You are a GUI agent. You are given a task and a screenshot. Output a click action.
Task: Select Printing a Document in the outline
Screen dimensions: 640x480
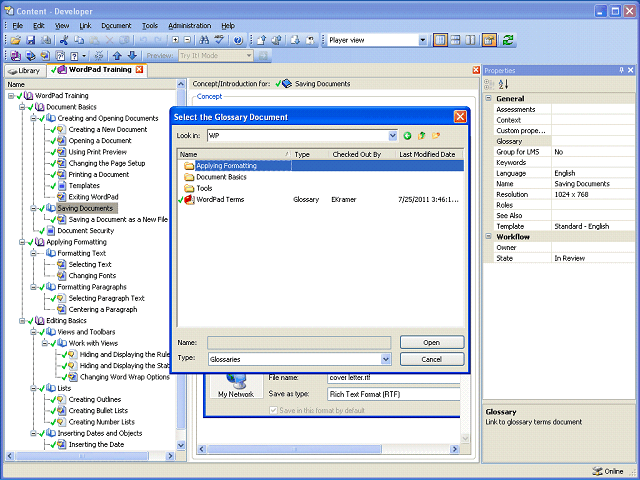[99, 174]
